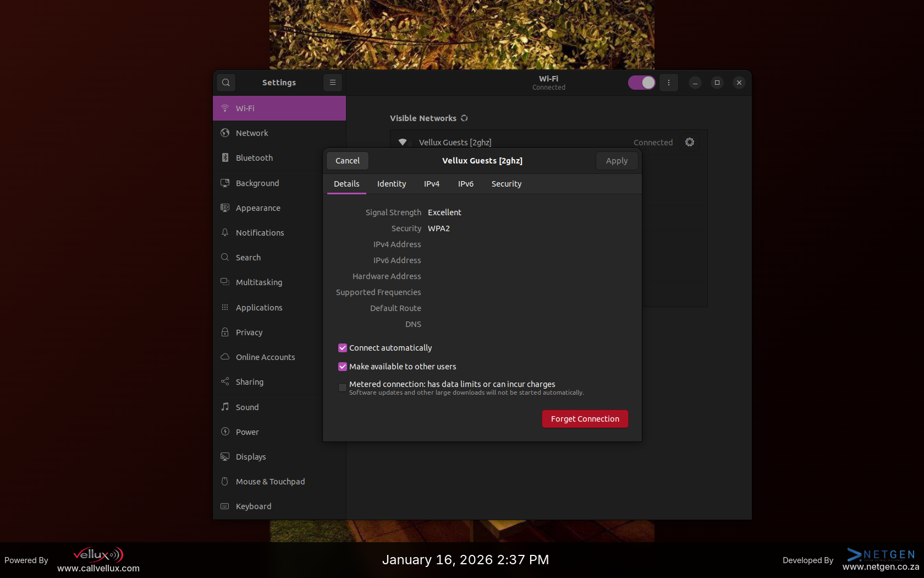Turn off the Wi-Fi toggle switch
The image size is (924, 578).
pyautogui.click(x=641, y=83)
